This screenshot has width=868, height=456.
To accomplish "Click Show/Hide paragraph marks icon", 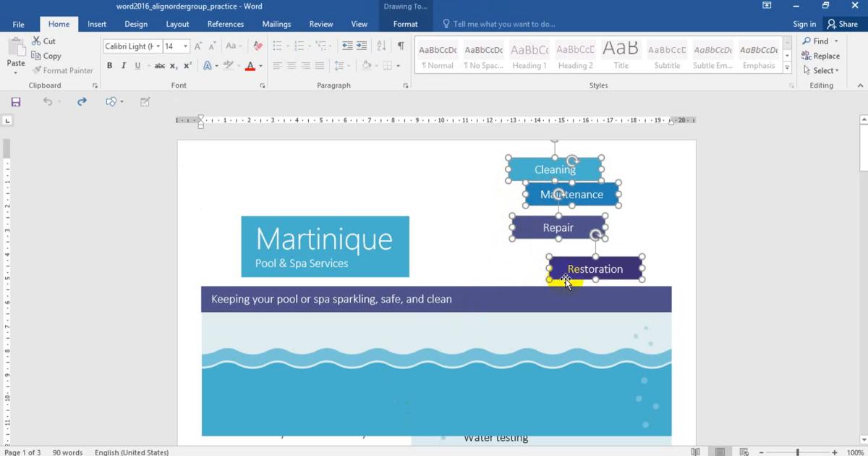I will (401, 46).
